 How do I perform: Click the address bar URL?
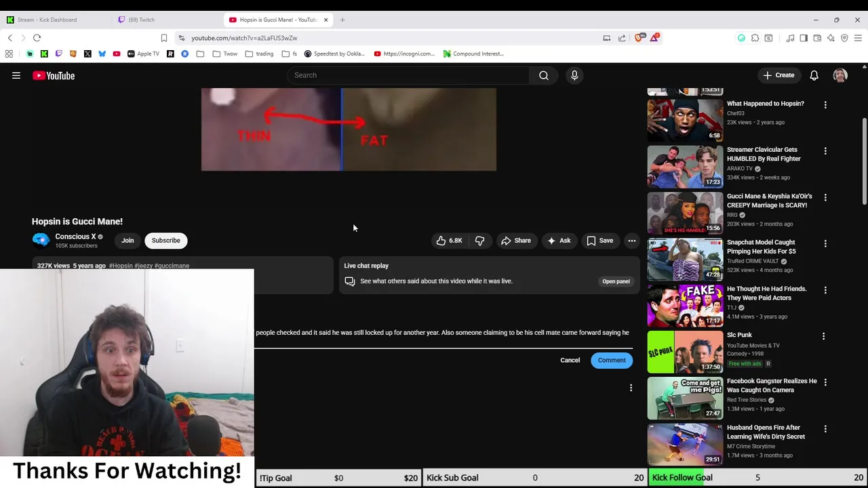click(x=244, y=38)
